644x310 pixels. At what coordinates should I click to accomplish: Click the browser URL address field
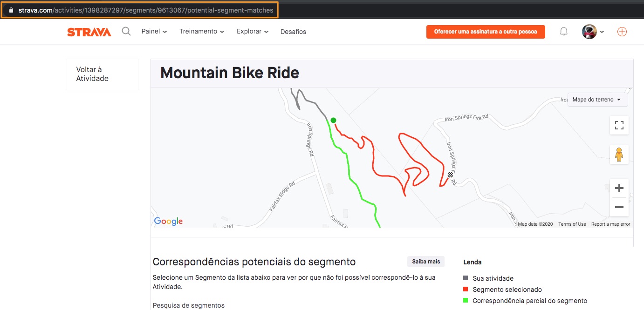click(140, 10)
